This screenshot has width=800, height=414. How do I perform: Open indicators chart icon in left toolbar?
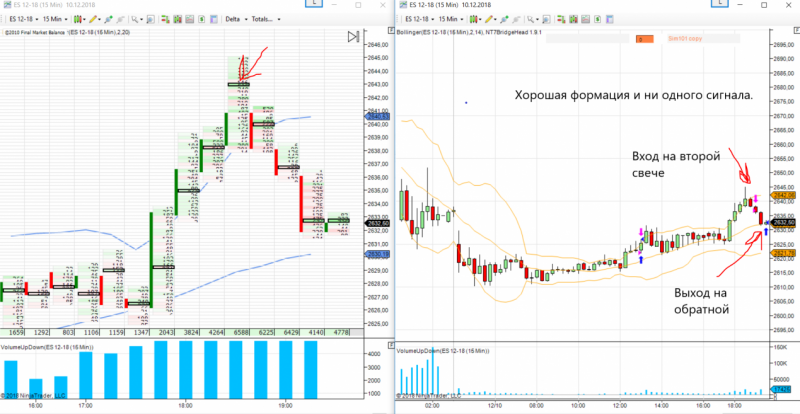click(189, 19)
